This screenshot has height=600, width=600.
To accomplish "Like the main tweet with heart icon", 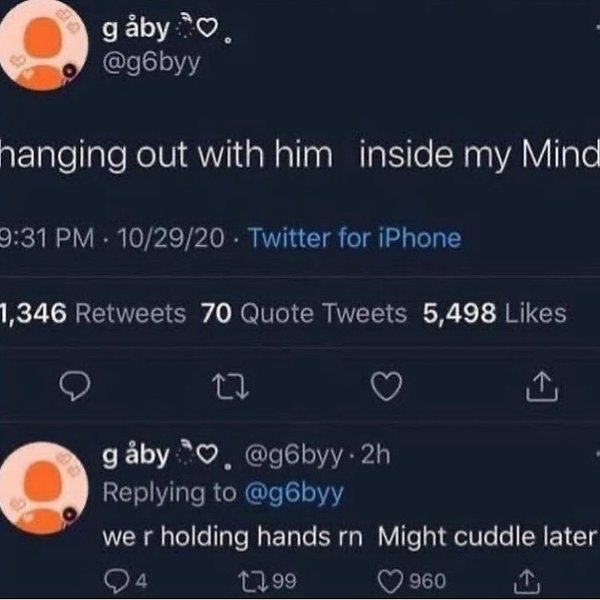I will coord(387,386).
